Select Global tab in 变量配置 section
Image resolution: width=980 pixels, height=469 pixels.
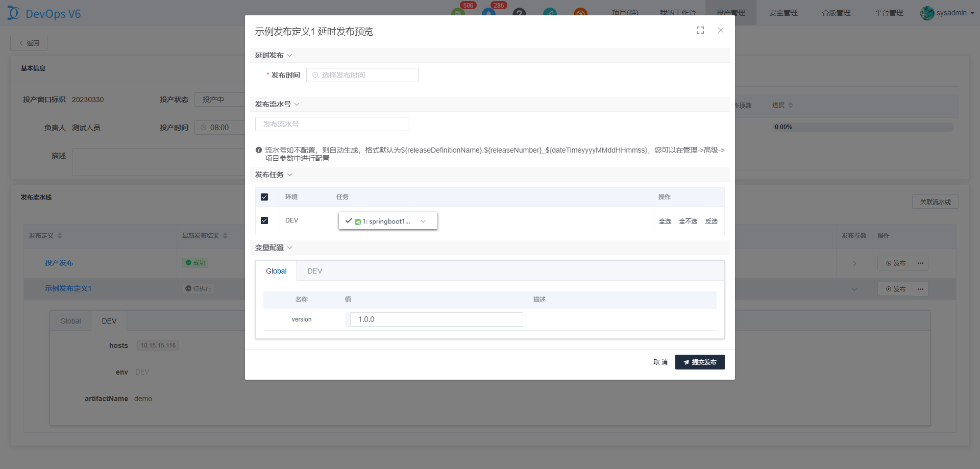click(x=276, y=271)
